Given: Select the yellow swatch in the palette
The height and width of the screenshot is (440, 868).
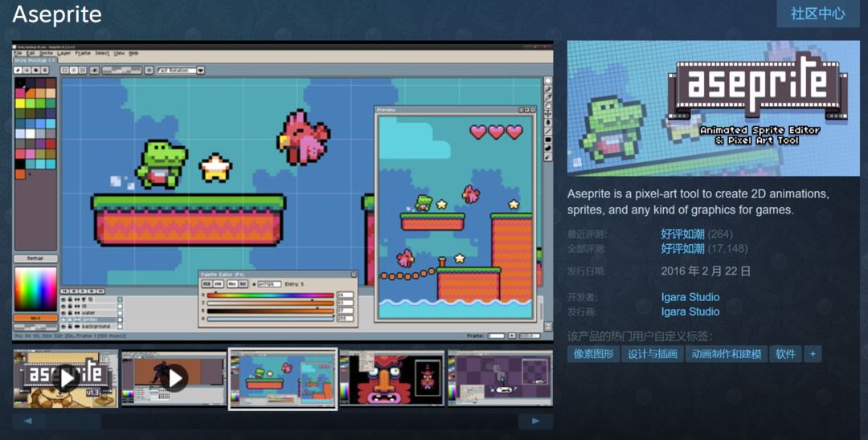Looking at the screenshot, I should [20, 103].
